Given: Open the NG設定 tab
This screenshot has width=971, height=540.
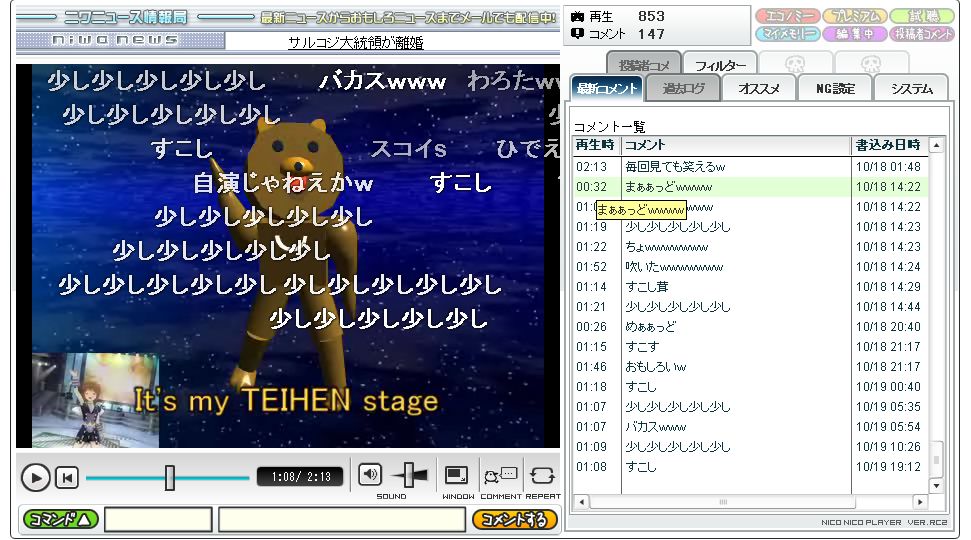Looking at the screenshot, I should point(835,89).
